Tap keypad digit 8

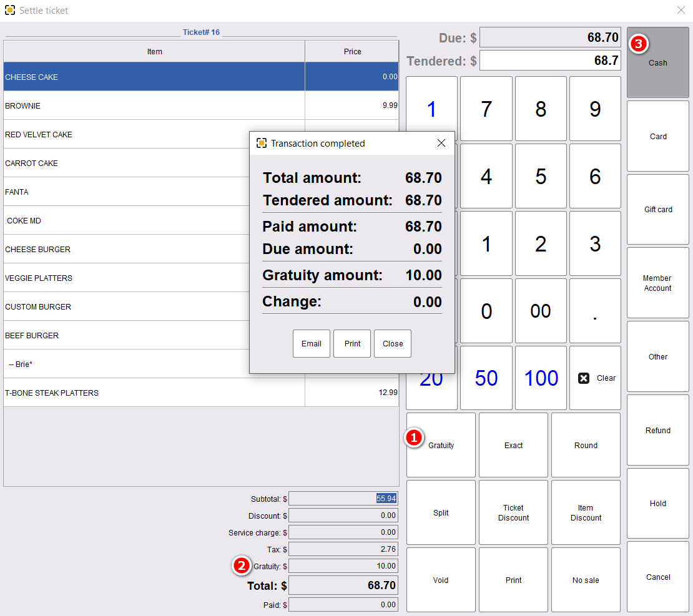click(x=541, y=109)
